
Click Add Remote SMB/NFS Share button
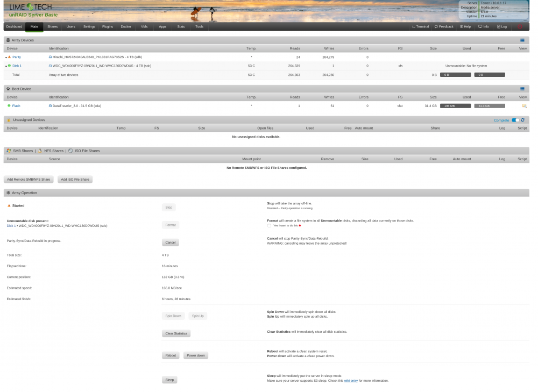pos(29,180)
